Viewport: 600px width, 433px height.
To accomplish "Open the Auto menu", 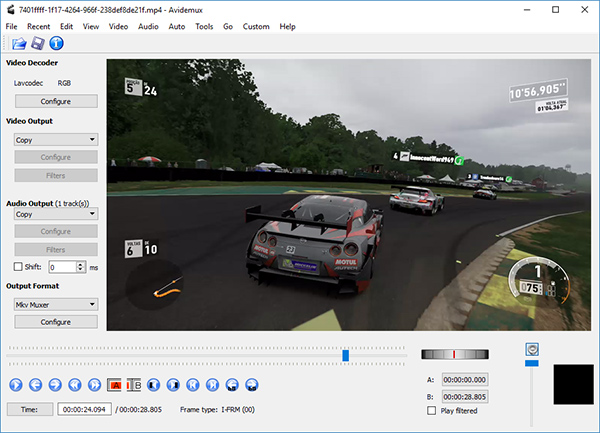I will point(177,26).
